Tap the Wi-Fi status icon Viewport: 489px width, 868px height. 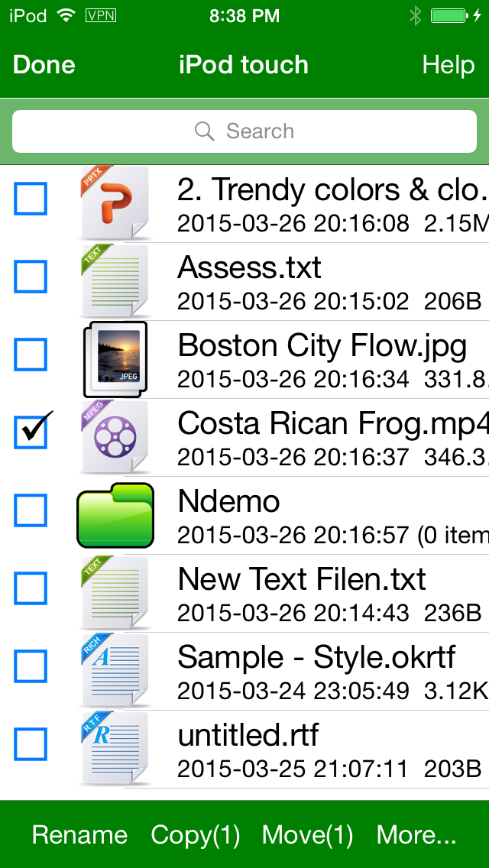pyautogui.click(x=66, y=15)
